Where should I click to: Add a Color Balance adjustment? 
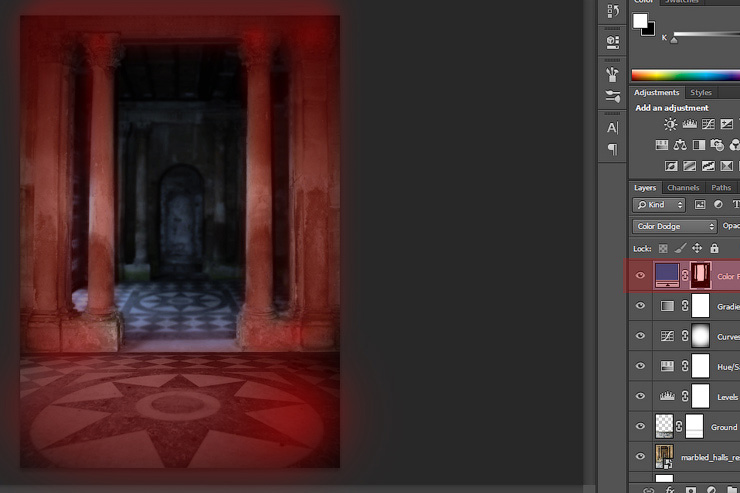[680, 145]
